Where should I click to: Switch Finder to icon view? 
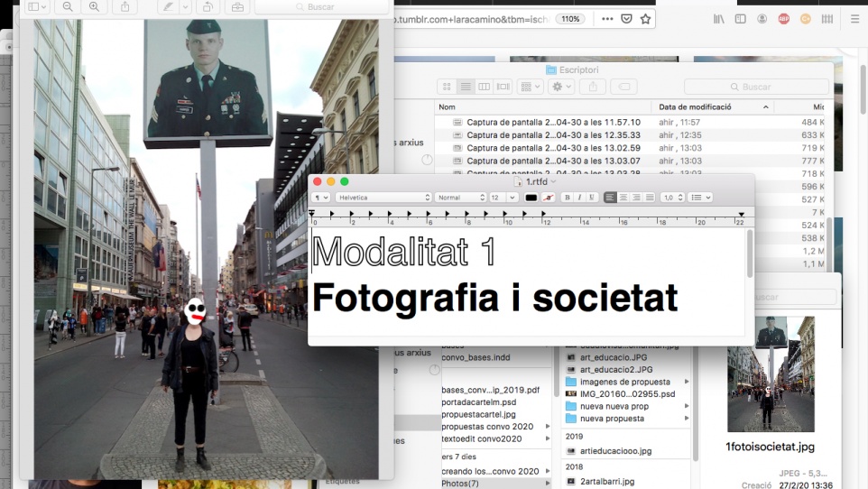447,87
